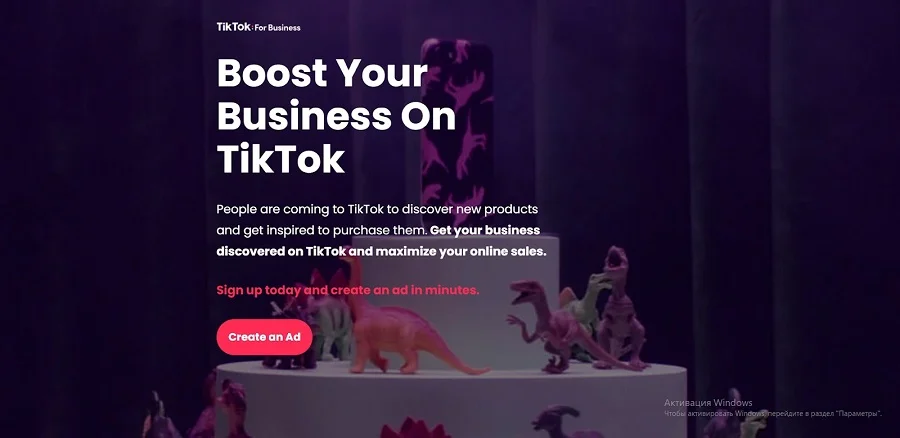The height and width of the screenshot is (438, 900).
Task: Click the pink "Sign up today" text
Action: 347,290
